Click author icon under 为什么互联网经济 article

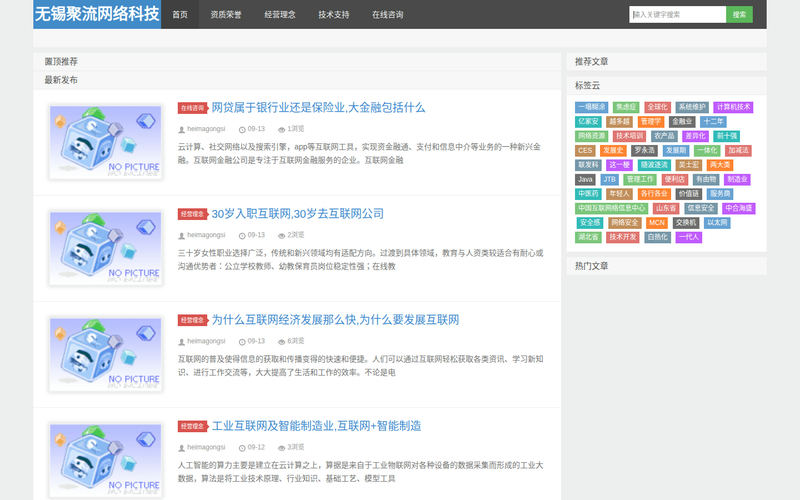point(181,342)
